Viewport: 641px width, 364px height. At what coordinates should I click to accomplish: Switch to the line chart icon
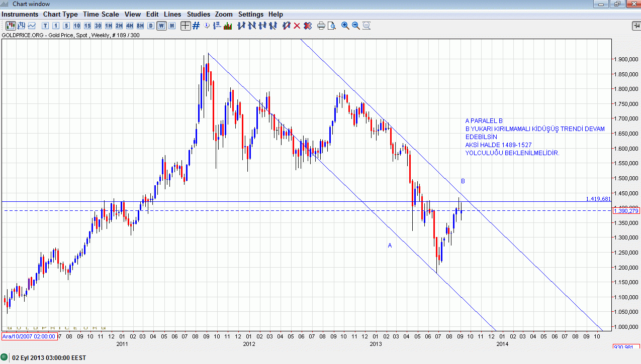[x=32, y=26]
